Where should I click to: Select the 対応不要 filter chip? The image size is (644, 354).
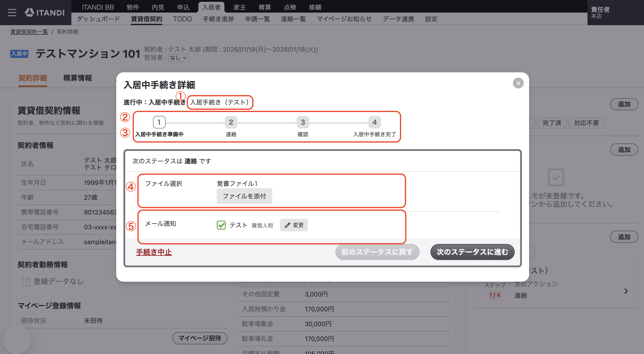586,123
